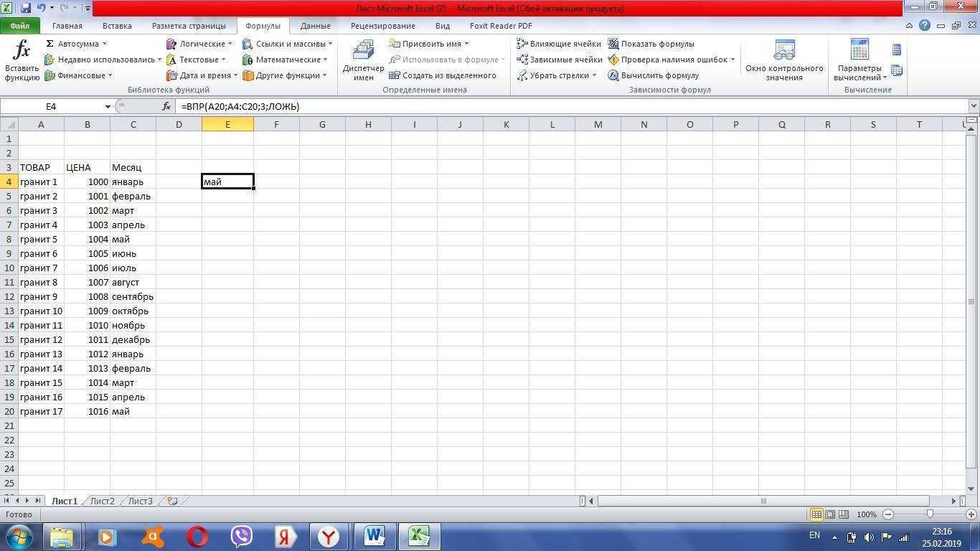Open Microsoft Word from the taskbar

click(374, 536)
